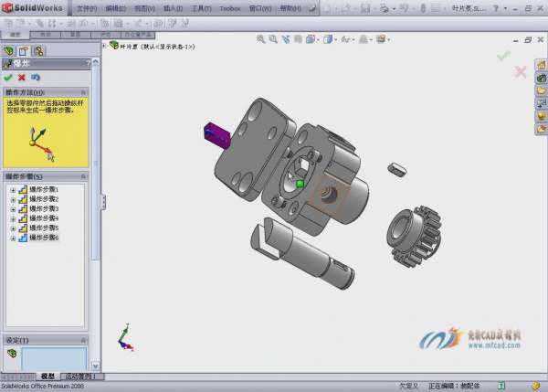Open the ConfigurationManager tab icon
The width and height of the screenshot is (548, 392).
38,51
